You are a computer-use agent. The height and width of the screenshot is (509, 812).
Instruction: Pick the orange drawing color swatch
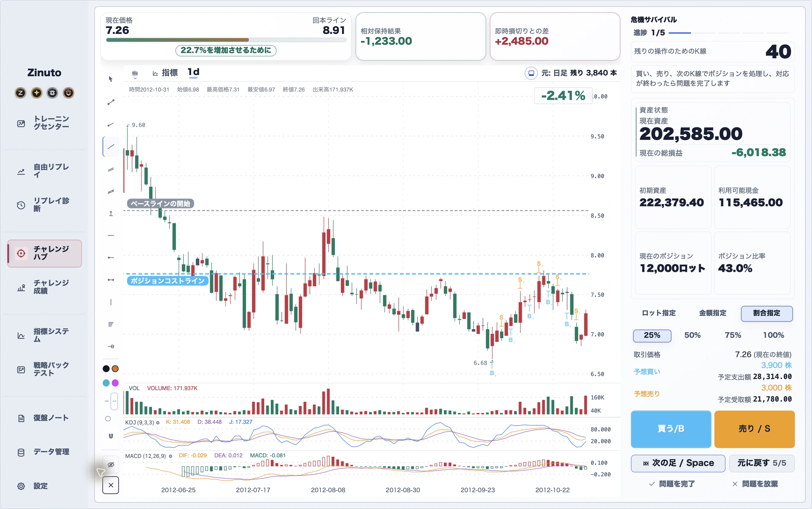click(115, 369)
